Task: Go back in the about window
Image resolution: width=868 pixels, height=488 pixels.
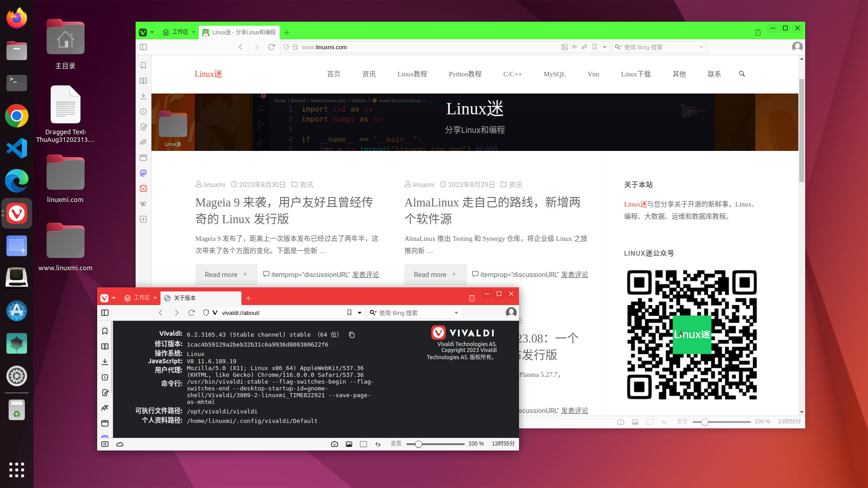Action: (160, 313)
